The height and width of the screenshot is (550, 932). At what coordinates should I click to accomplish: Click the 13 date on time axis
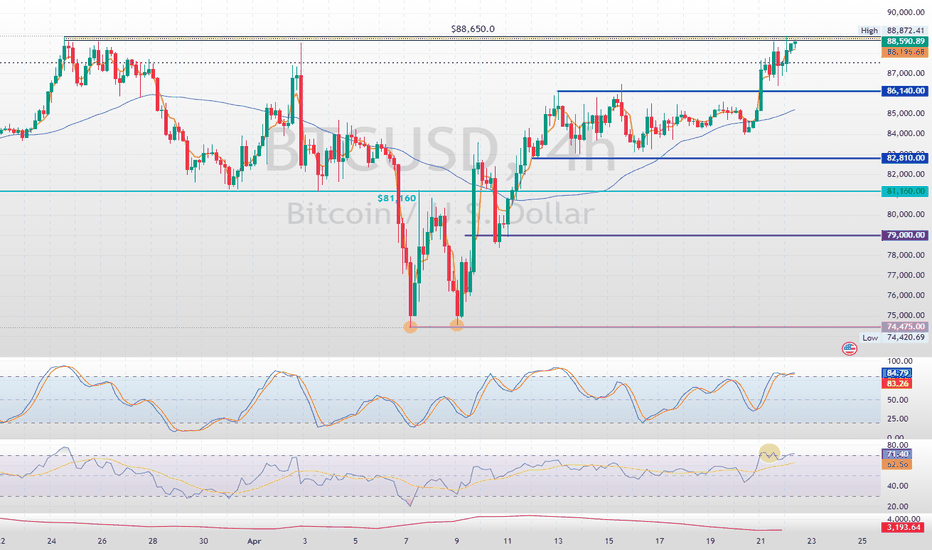pyautogui.click(x=558, y=541)
